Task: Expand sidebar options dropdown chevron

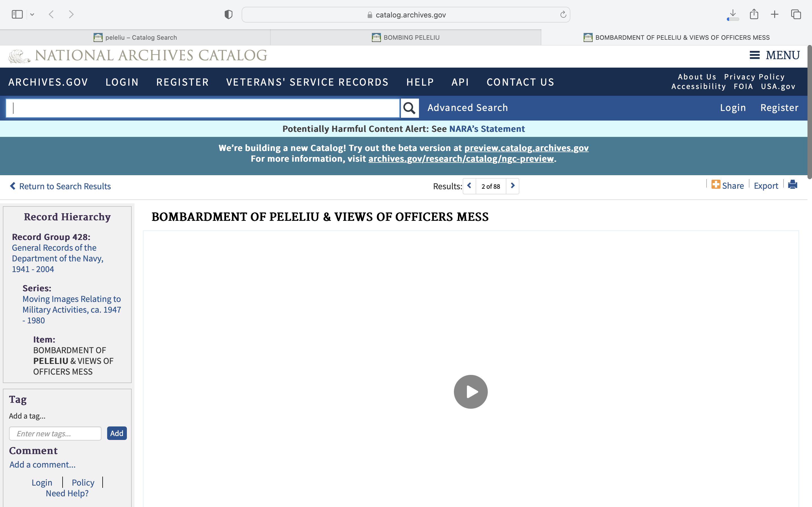Action: point(32,14)
